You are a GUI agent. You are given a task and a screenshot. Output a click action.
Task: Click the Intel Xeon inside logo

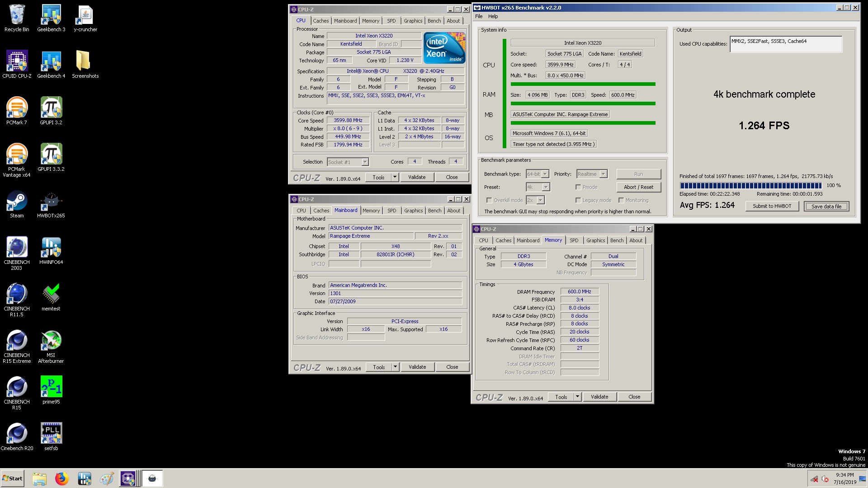444,47
